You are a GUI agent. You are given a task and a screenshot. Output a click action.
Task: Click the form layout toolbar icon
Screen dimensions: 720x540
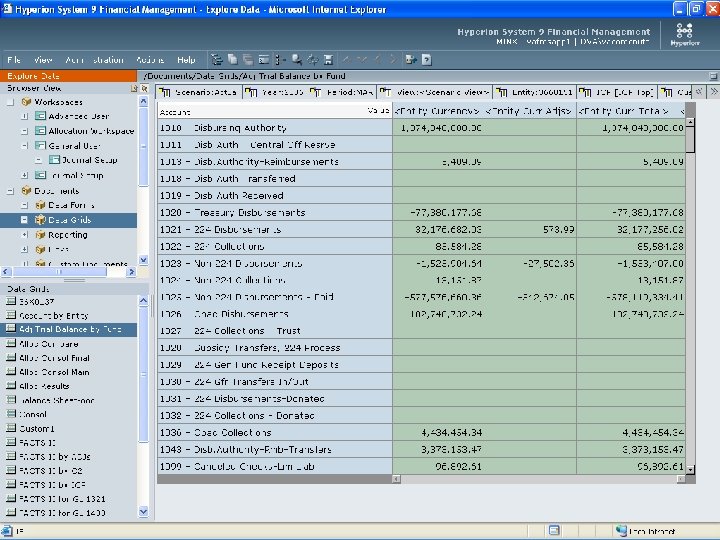point(264,60)
